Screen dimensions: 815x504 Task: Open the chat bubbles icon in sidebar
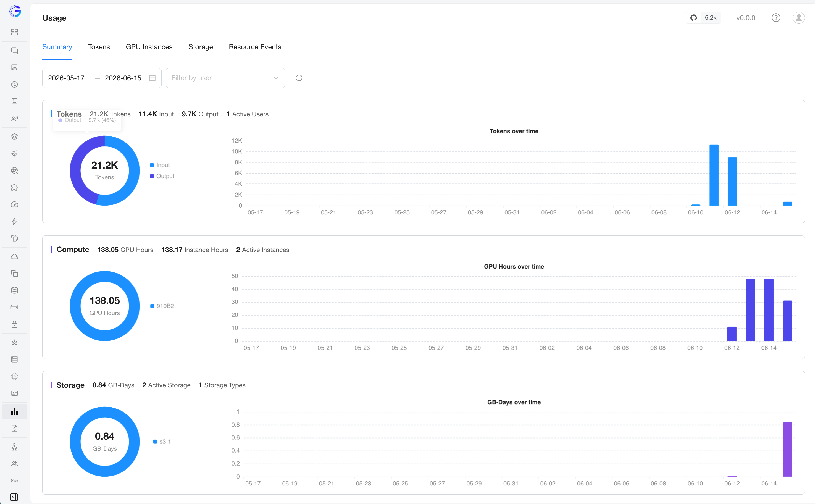click(x=14, y=50)
